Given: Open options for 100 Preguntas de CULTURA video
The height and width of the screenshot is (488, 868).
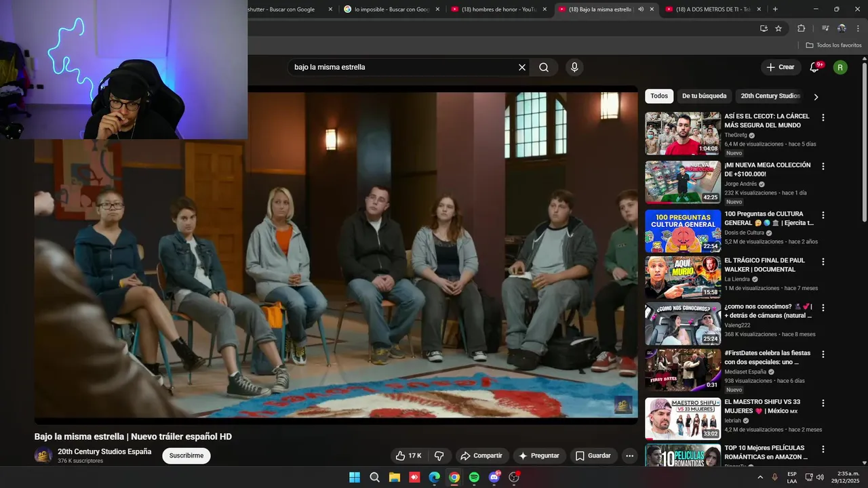Looking at the screenshot, I should [x=823, y=215].
